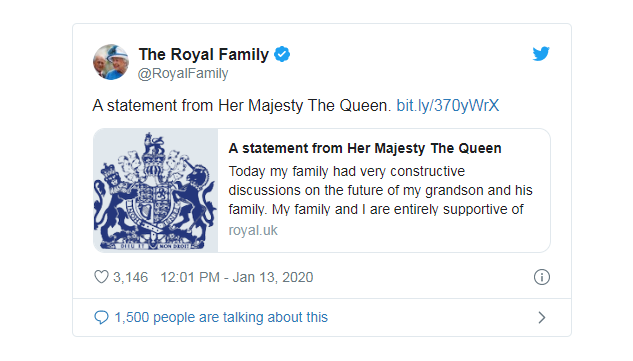Click the My family and I are entirely supportive line
633x361 pixels.
(376, 209)
